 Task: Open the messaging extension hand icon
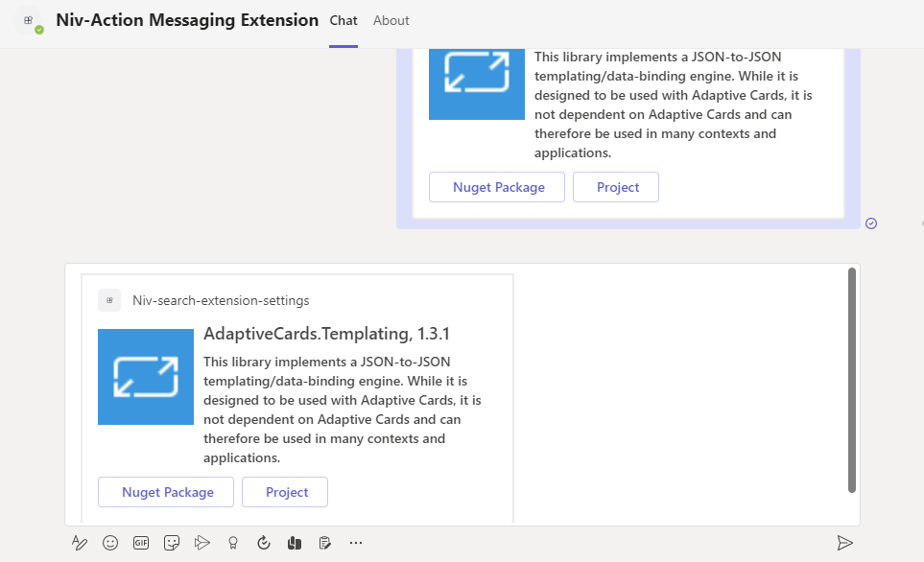pyautogui.click(x=295, y=543)
